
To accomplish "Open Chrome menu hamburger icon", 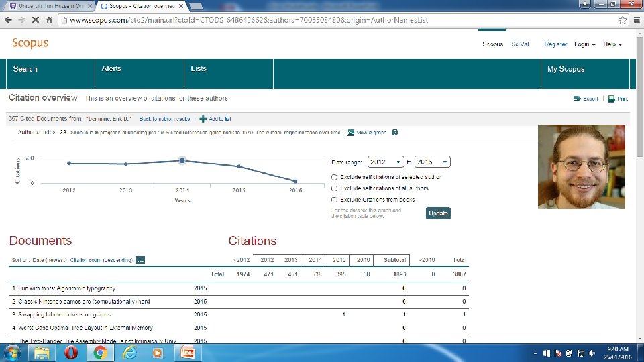I will coord(637,19).
